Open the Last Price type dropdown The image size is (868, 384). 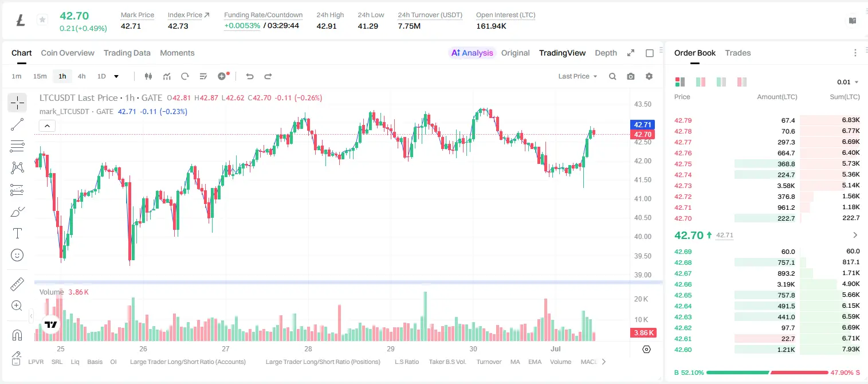[578, 76]
